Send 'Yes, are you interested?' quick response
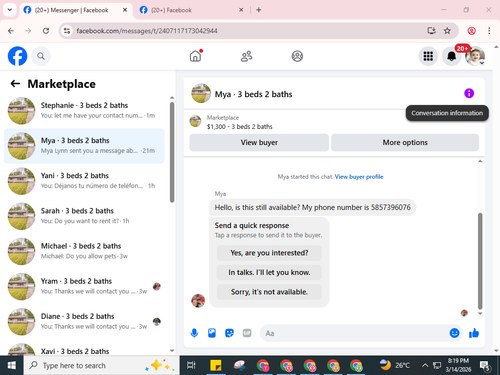Image resolution: width=500 pixels, height=375 pixels. (269, 253)
